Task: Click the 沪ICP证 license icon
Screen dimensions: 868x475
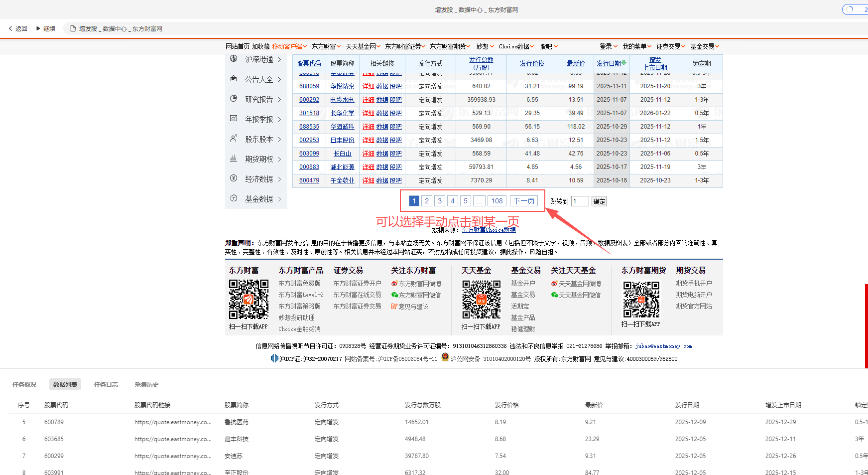Action: tap(274, 358)
